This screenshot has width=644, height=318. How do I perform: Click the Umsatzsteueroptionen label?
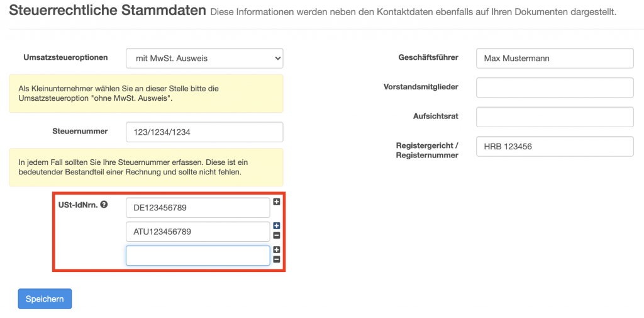[65, 57]
